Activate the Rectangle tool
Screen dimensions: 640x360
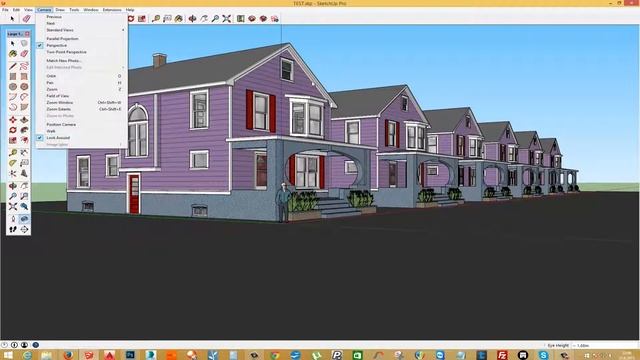13,76
